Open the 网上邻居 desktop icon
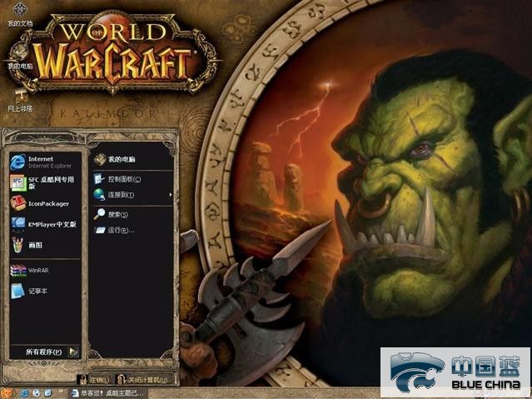 [20, 101]
